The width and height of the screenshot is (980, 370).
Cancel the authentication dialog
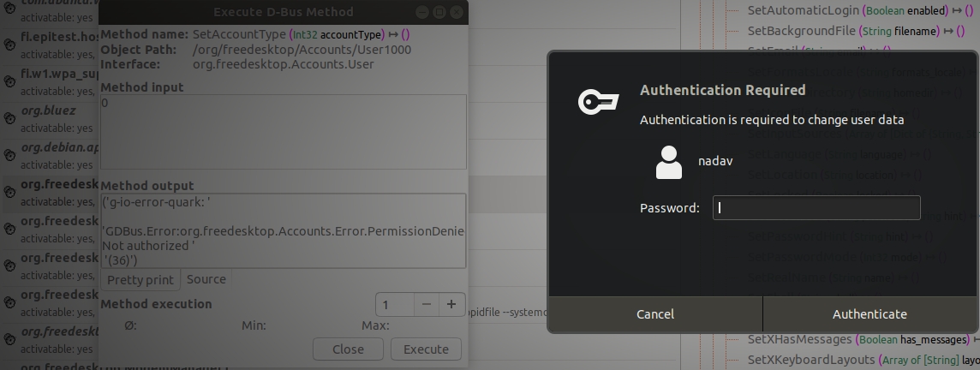[654, 314]
